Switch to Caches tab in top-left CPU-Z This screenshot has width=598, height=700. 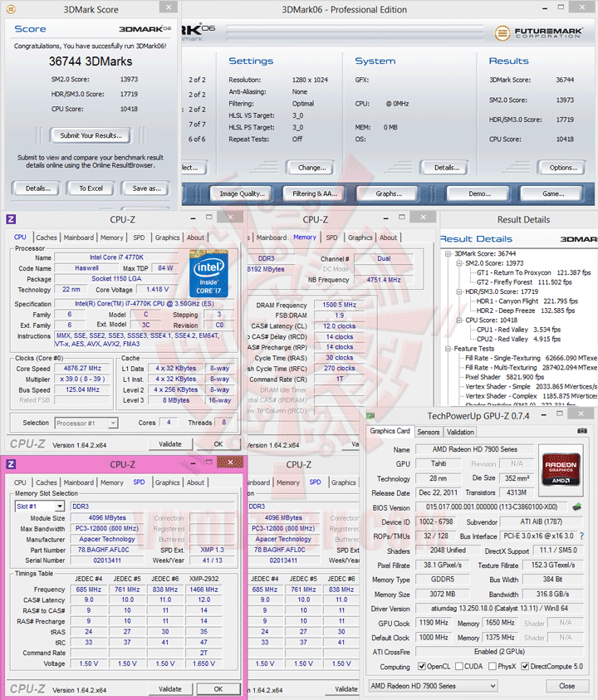click(x=47, y=237)
